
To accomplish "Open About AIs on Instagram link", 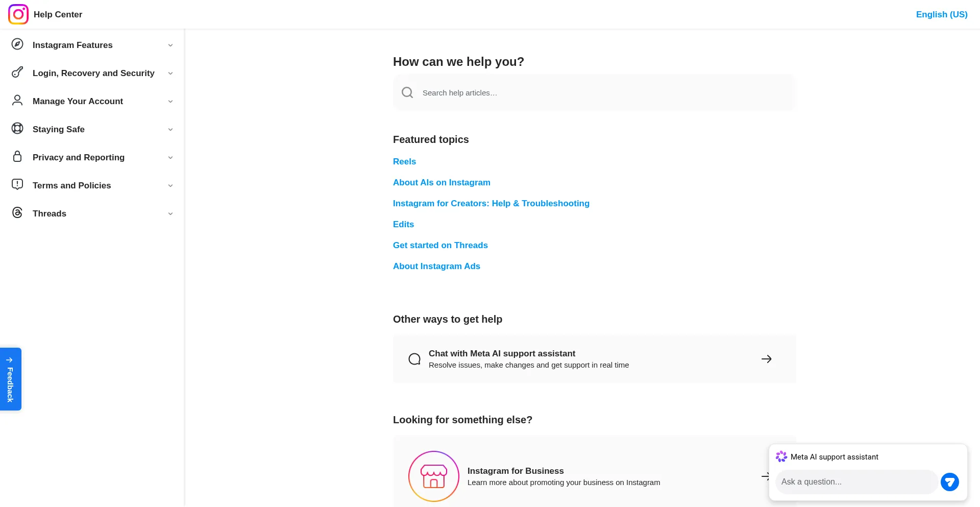I will (442, 182).
